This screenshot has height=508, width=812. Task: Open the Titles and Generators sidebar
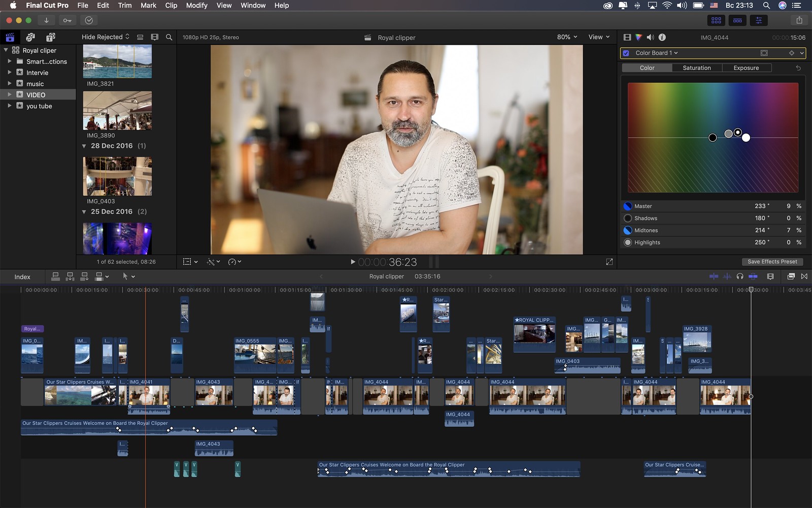pyautogui.click(x=50, y=37)
